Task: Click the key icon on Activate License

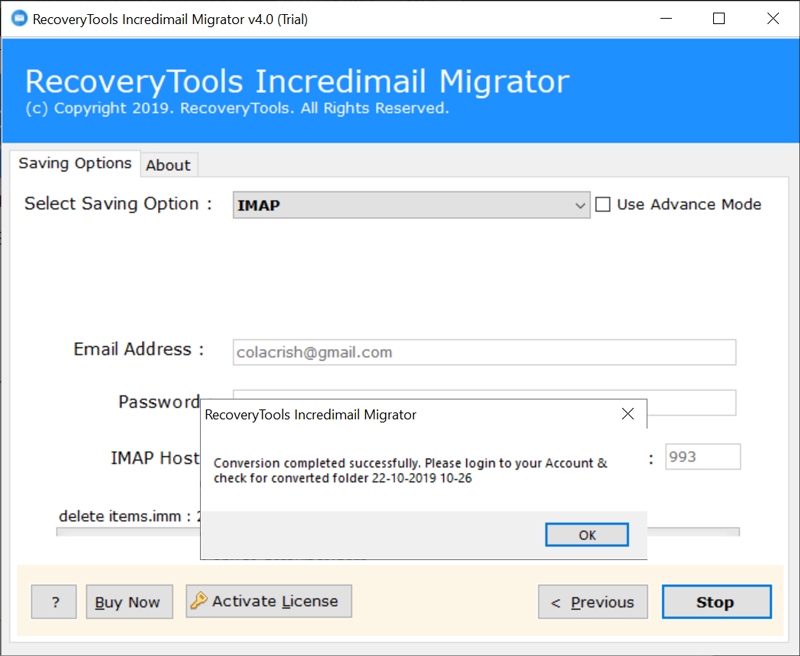Action: point(198,600)
